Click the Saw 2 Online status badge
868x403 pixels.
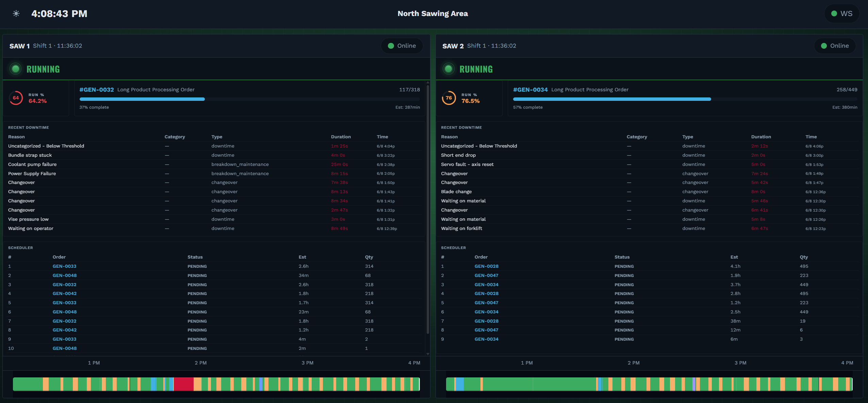[x=835, y=46]
